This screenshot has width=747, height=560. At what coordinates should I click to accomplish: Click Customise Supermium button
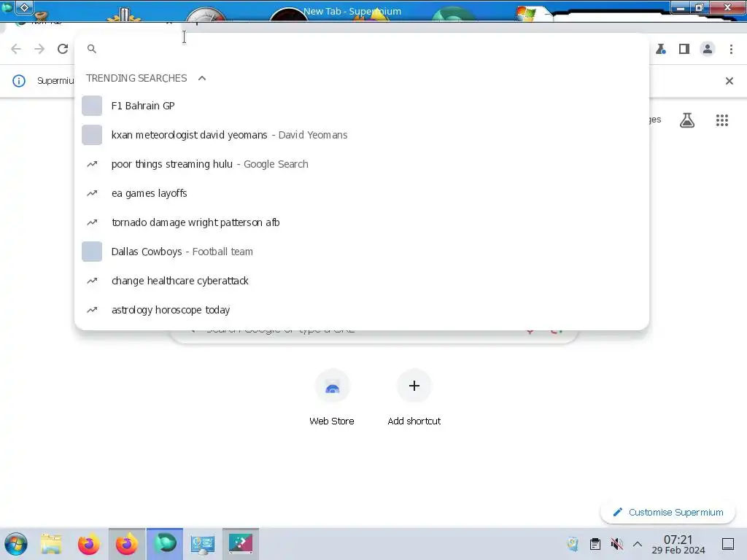(x=668, y=513)
